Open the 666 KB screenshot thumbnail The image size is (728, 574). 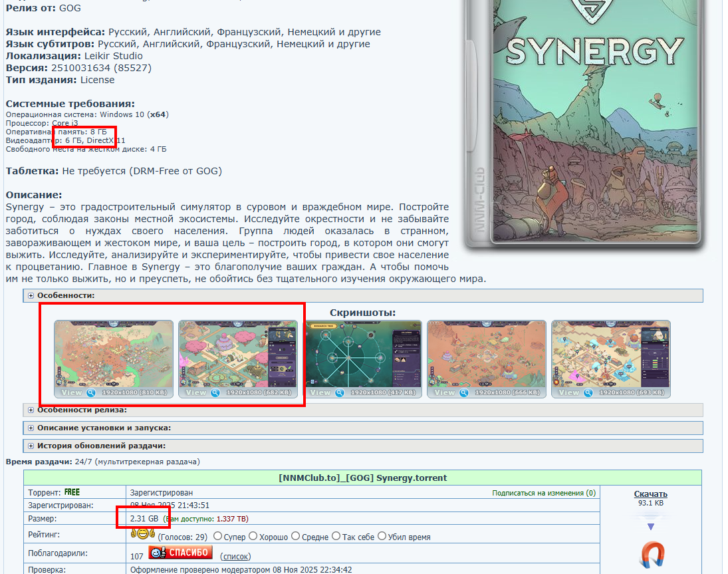(x=487, y=359)
